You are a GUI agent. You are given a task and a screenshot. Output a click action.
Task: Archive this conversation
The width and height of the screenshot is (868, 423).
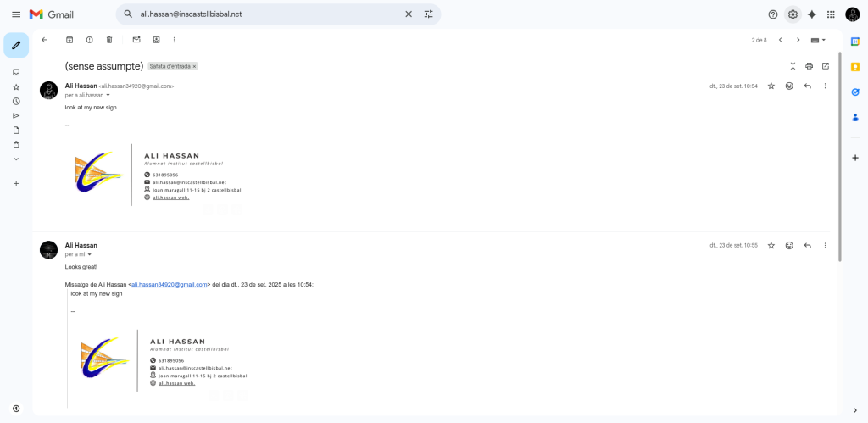(70, 40)
